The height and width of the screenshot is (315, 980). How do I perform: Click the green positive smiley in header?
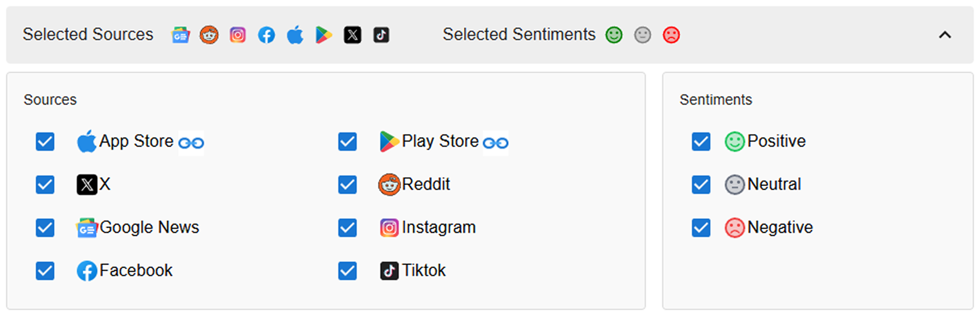pyautogui.click(x=614, y=35)
